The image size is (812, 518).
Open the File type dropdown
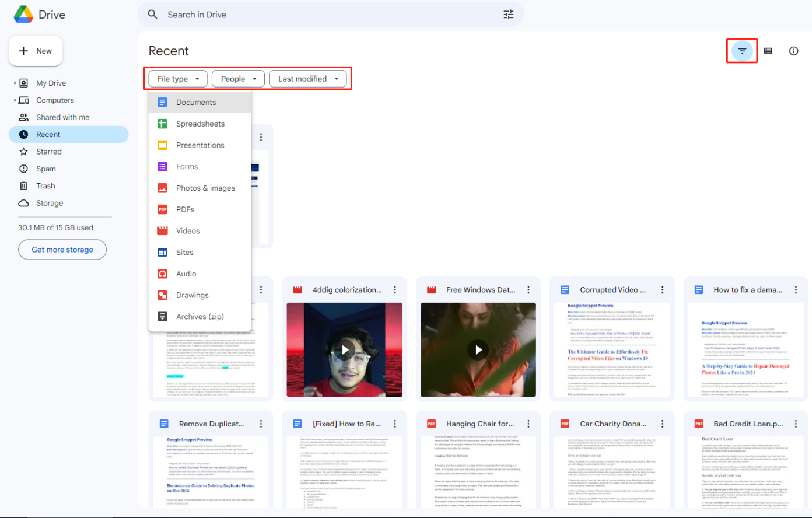tap(178, 79)
